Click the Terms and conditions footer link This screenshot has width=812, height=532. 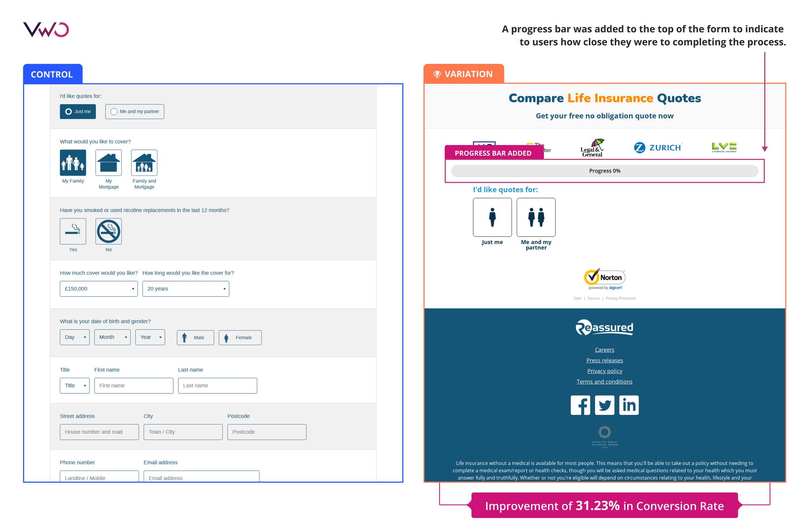click(x=605, y=381)
